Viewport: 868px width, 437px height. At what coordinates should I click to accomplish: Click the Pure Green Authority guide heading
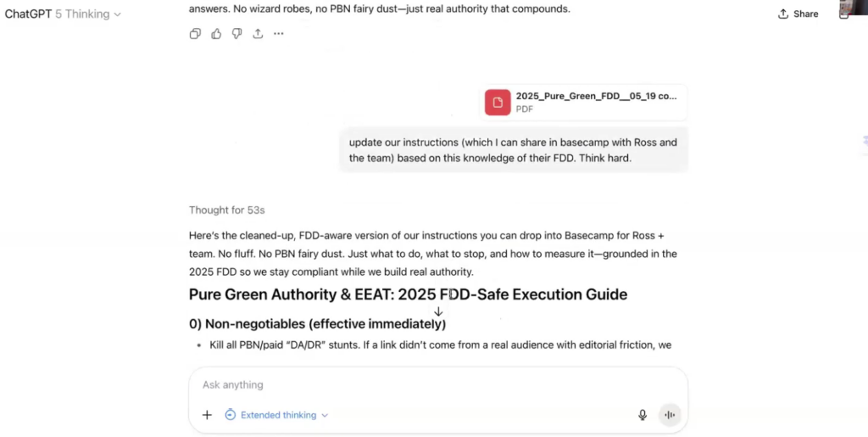[x=408, y=294]
